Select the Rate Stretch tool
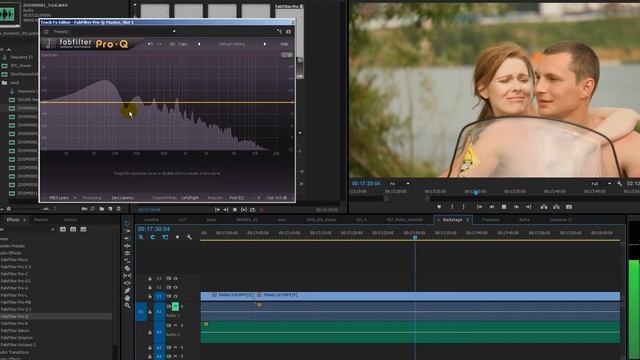 pos(127,261)
